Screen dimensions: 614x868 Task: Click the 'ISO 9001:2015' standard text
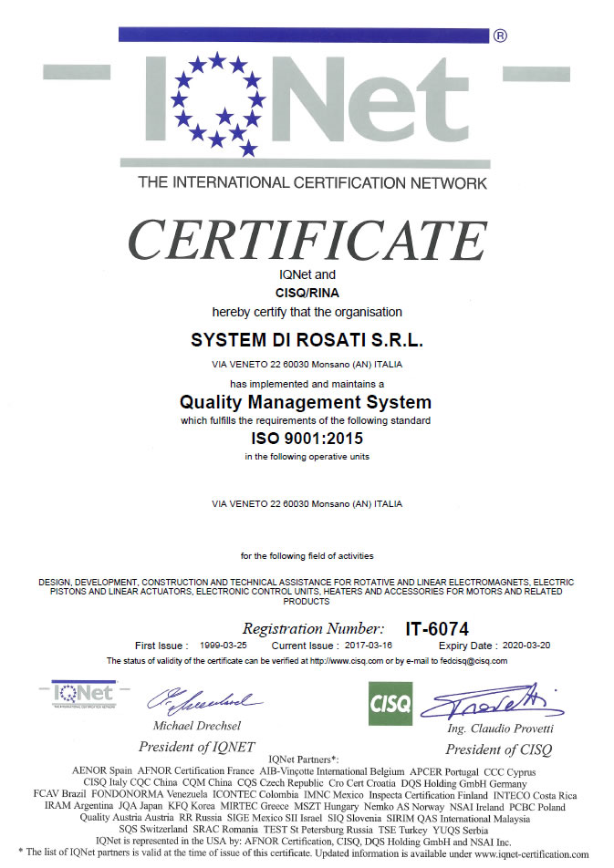click(307, 439)
